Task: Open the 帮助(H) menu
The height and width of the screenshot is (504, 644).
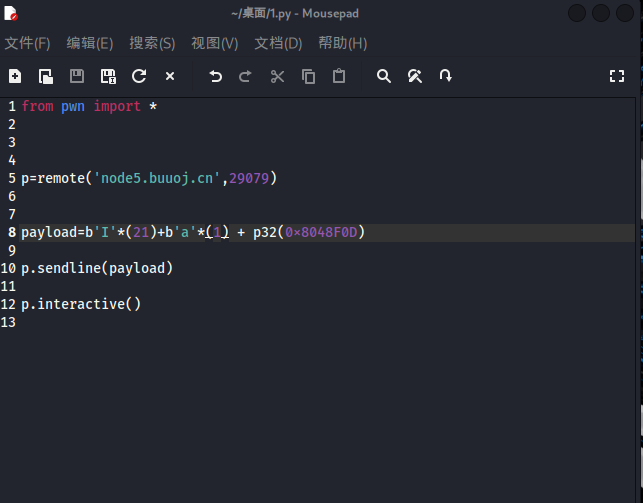Action: pyautogui.click(x=342, y=43)
